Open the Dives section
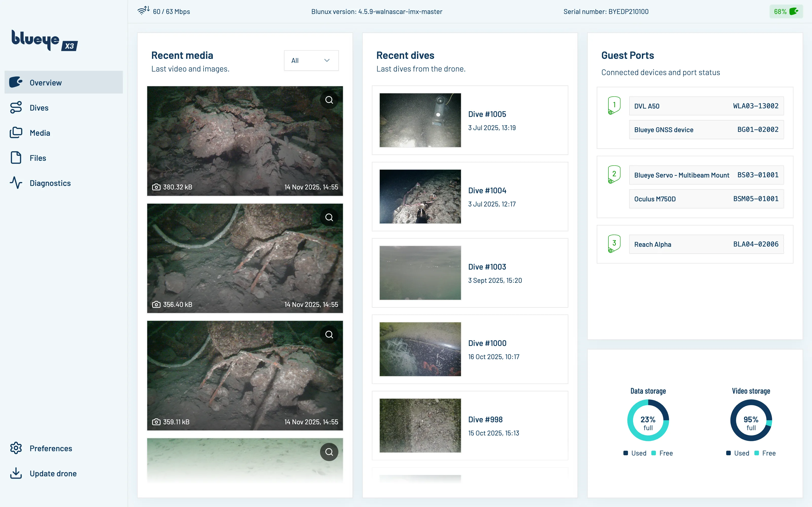The height and width of the screenshot is (507, 812). (x=63, y=107)
